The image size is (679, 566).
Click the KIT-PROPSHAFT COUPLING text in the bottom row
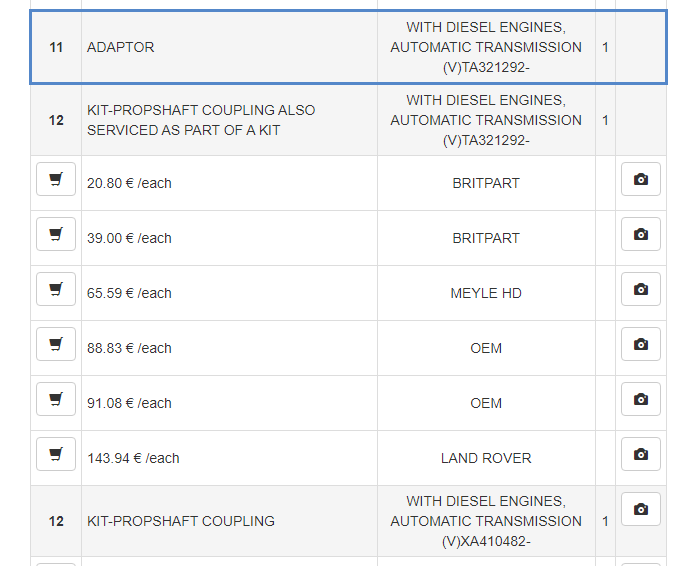(180, 521)
